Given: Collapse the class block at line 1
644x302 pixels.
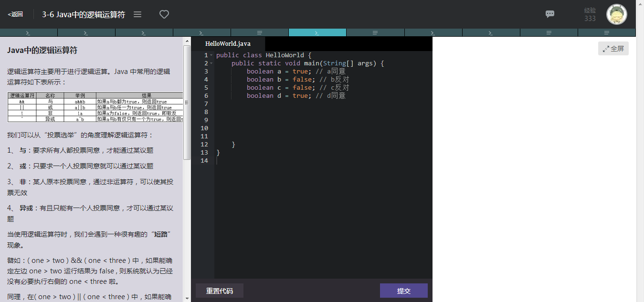Looking at the screenshot, I should click(x=211, y=55).
